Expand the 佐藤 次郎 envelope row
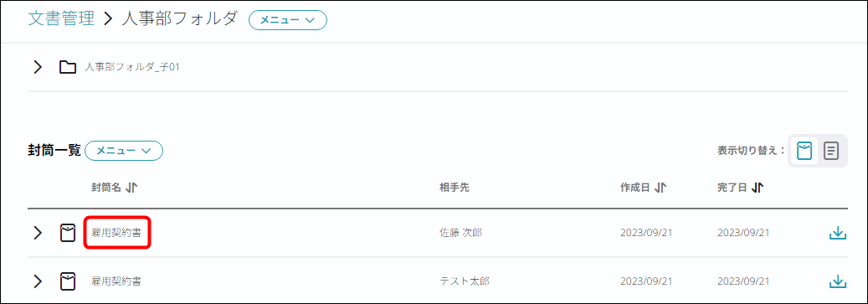The width and height of the screenshot is (868, 304). (37, 233)
